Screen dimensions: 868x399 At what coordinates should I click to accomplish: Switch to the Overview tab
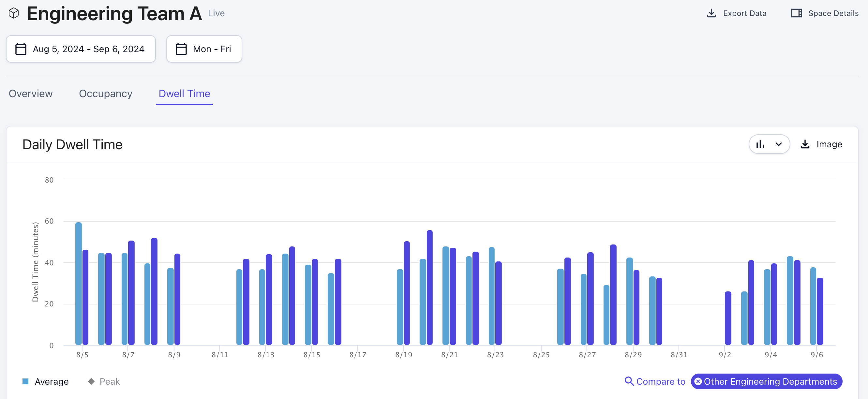click(31, 94)
